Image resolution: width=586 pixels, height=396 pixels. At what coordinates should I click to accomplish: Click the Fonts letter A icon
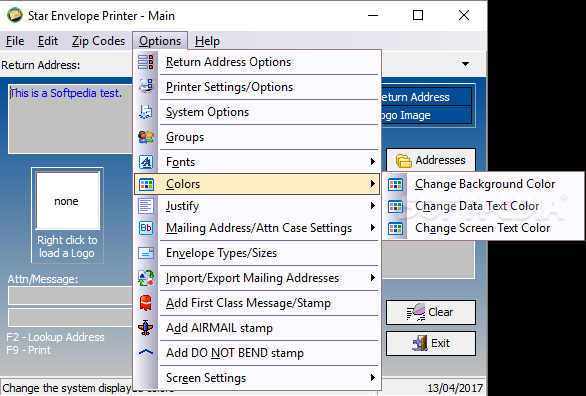[146, 162]
